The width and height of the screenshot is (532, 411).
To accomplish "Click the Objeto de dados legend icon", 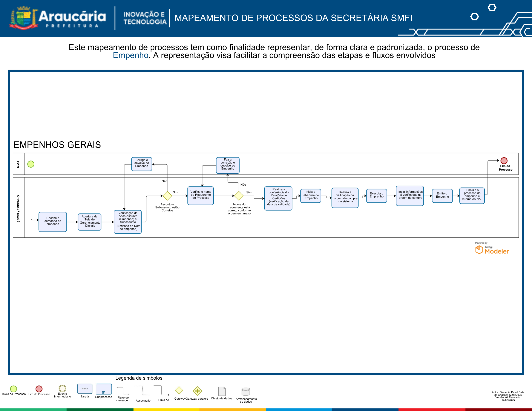I will pos(222,391).
